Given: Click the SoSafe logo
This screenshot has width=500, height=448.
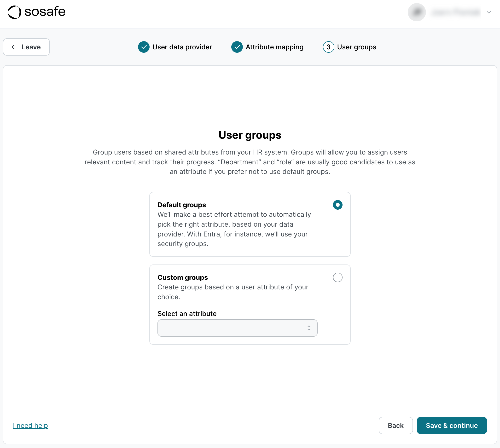Looking at the screenshot, I should click(36, 12).
